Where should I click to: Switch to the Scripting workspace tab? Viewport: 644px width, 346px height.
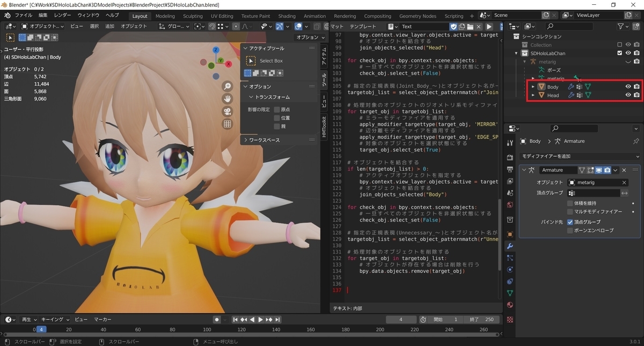point(453,16)
